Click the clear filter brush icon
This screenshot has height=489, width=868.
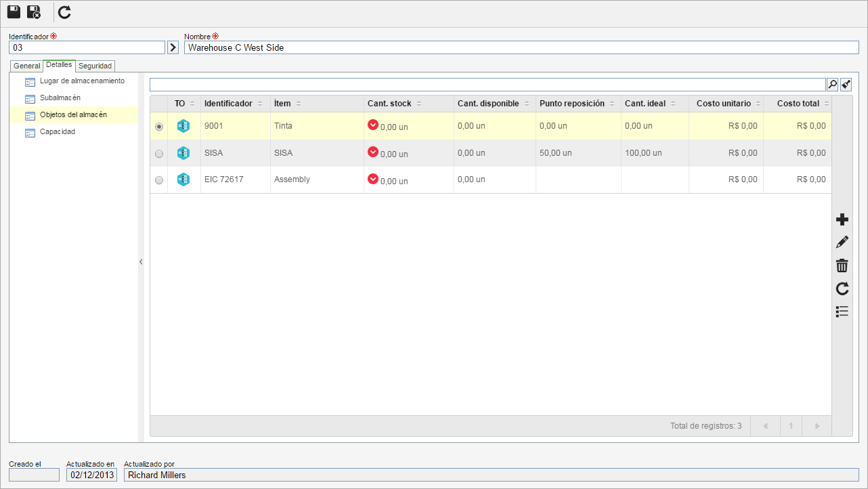click(x=846, y=84)
